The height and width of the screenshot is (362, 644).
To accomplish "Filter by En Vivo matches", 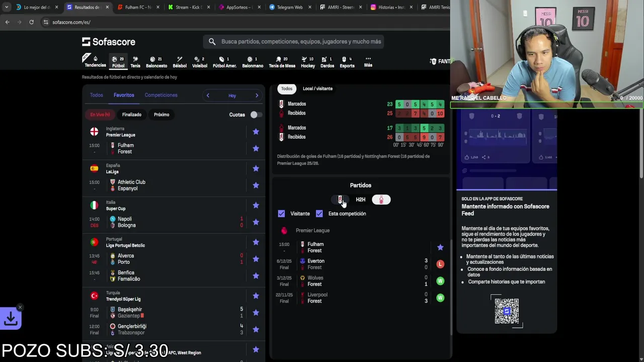I will tap(100, 115).
